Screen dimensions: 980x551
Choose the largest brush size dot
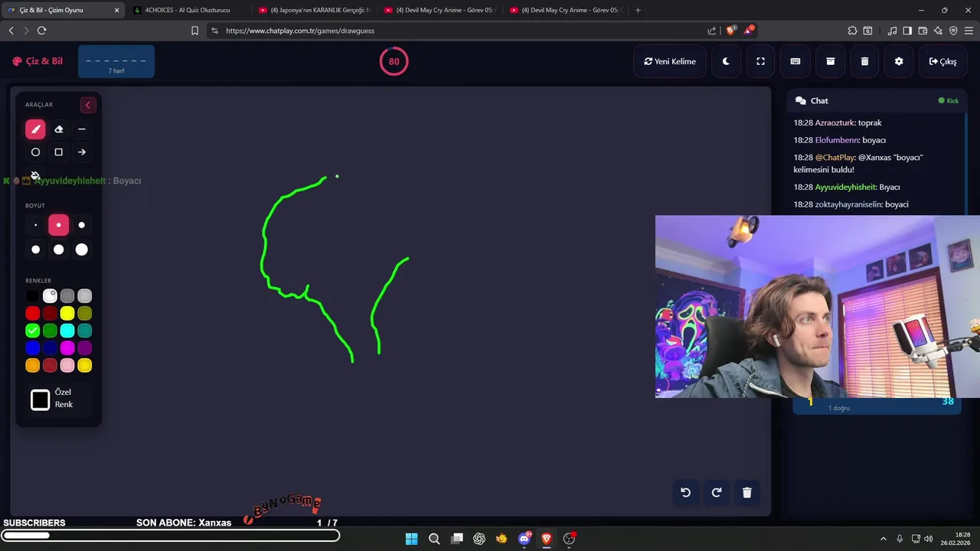(x=82, y=249)
